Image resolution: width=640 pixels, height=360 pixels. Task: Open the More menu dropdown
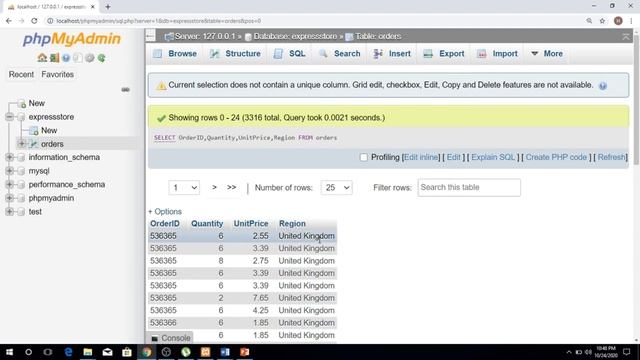click(547, 53)
